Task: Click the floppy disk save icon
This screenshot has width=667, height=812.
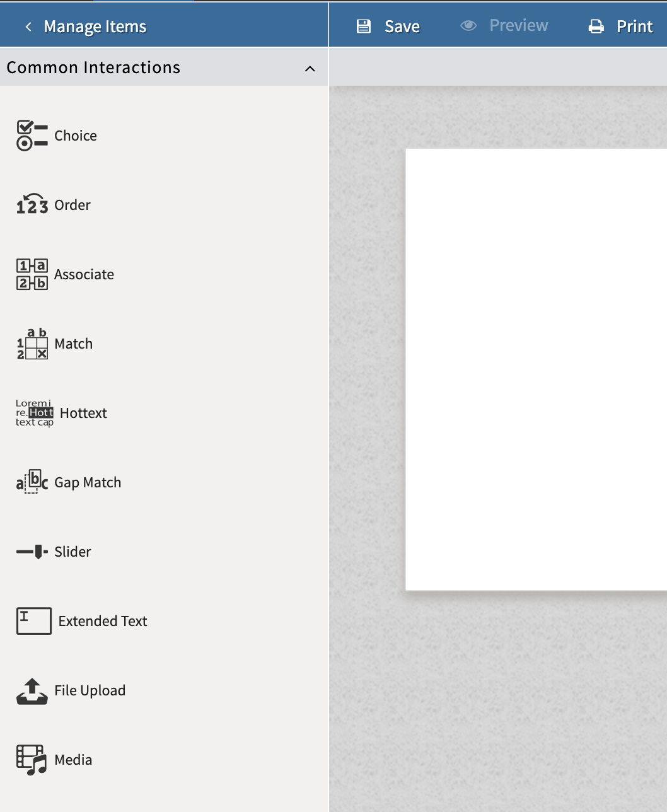Action: 364,26
